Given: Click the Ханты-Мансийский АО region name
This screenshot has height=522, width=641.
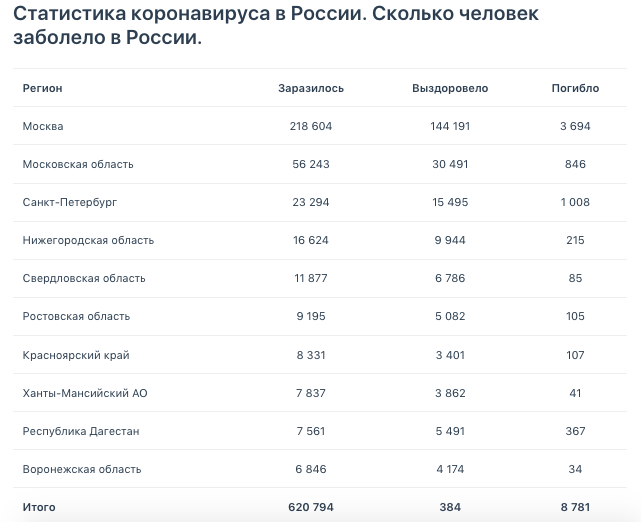Looking at the screenshot, I should coord(85,393).
